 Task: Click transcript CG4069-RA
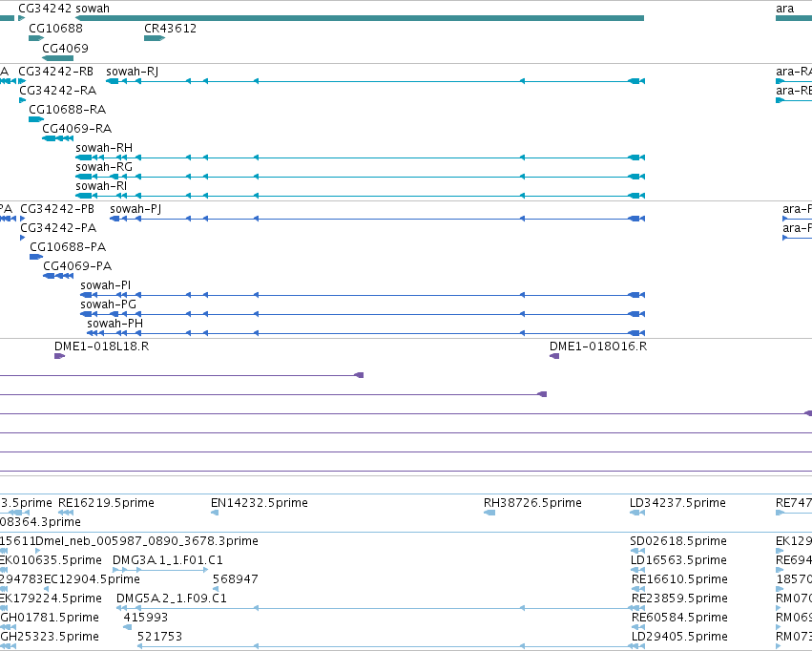click(x=57, y=138)
